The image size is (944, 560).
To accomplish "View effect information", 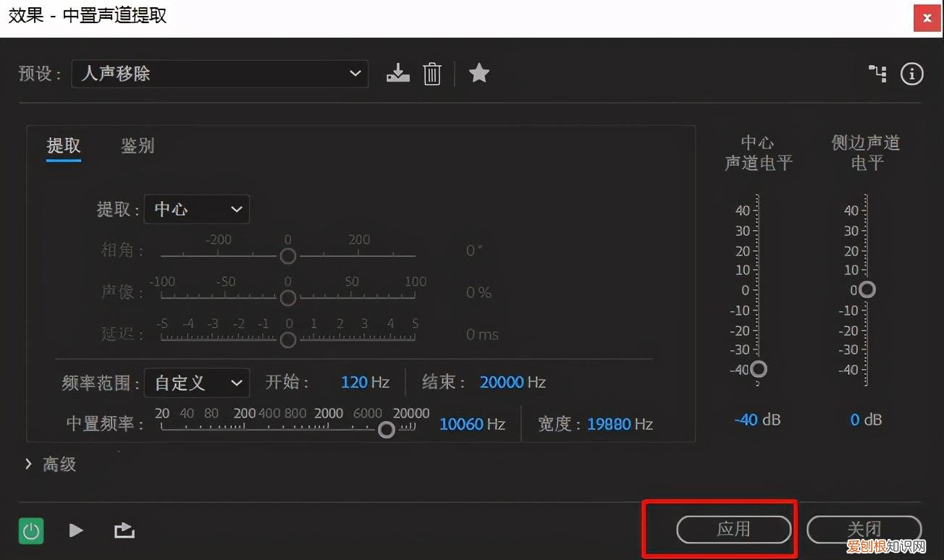I will click(x=911, y=73).
